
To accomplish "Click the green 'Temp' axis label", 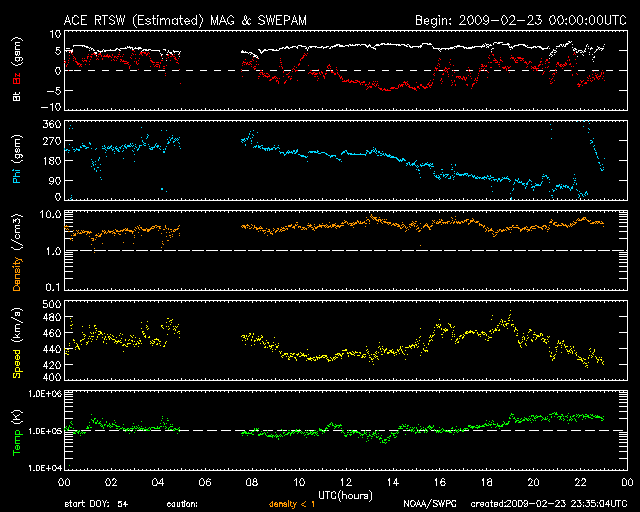I will point(17,442).
